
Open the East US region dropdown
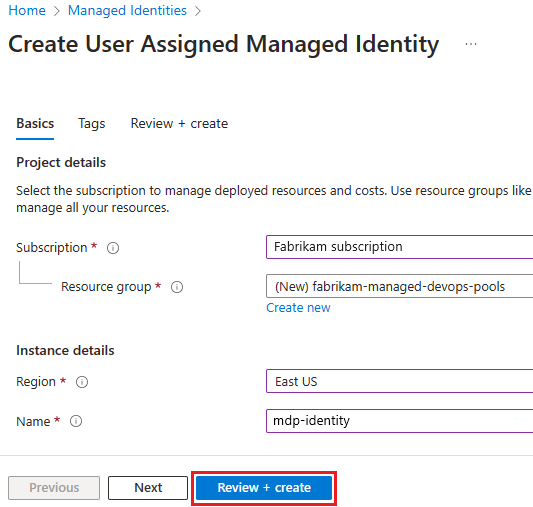click(399, 381)
